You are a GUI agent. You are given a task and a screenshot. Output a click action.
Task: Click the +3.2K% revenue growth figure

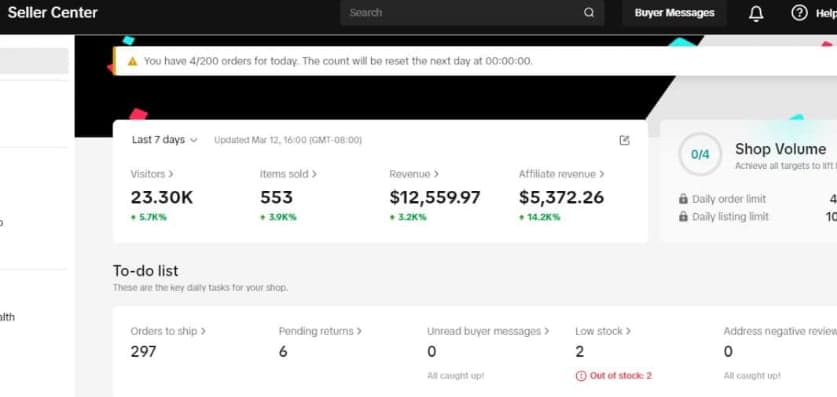coord(408,217)
